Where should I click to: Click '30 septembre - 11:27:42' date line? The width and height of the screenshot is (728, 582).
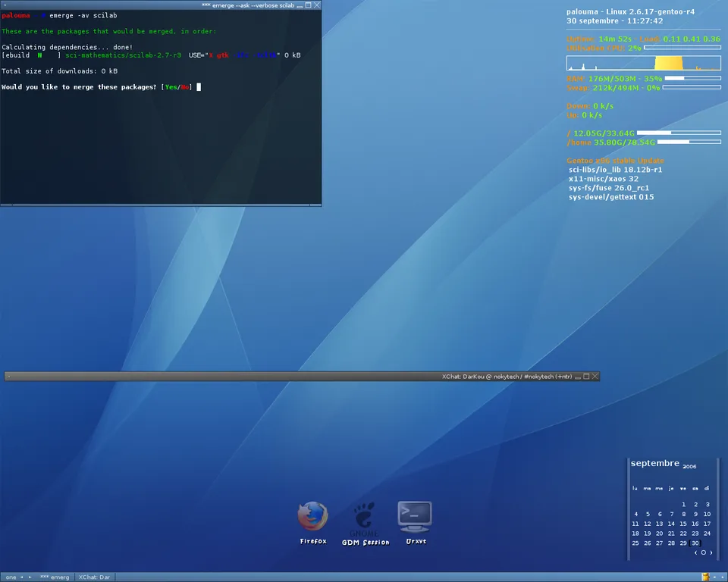click(615, 21)
